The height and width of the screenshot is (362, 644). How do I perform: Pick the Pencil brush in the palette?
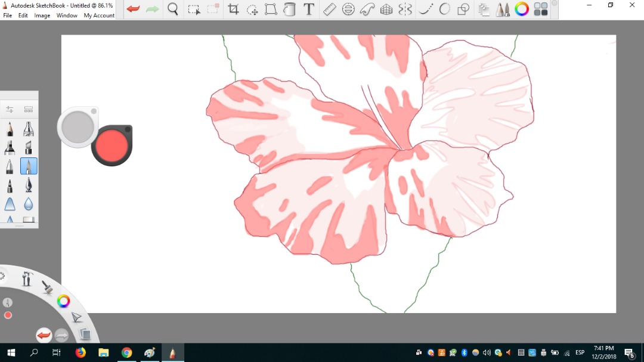point(10,129)
